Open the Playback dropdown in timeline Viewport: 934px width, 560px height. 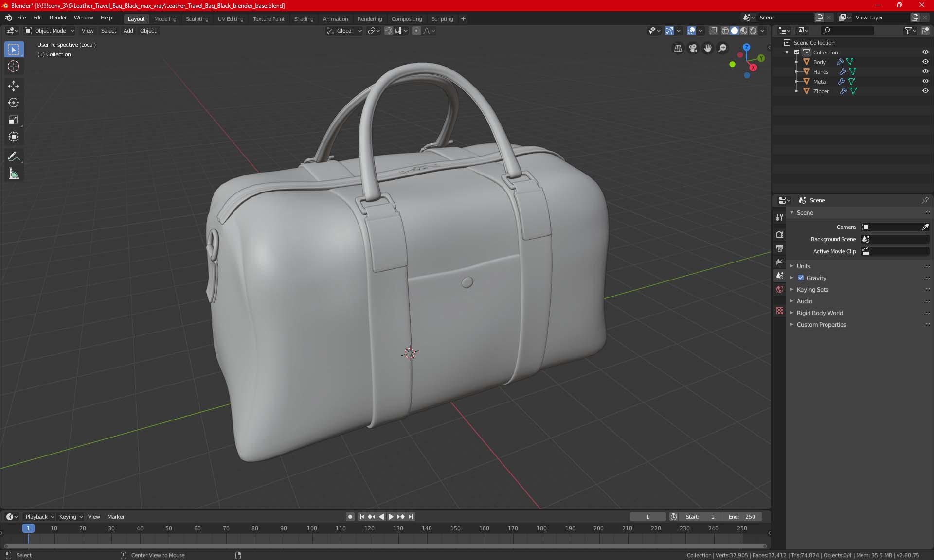tap(39, 517)
